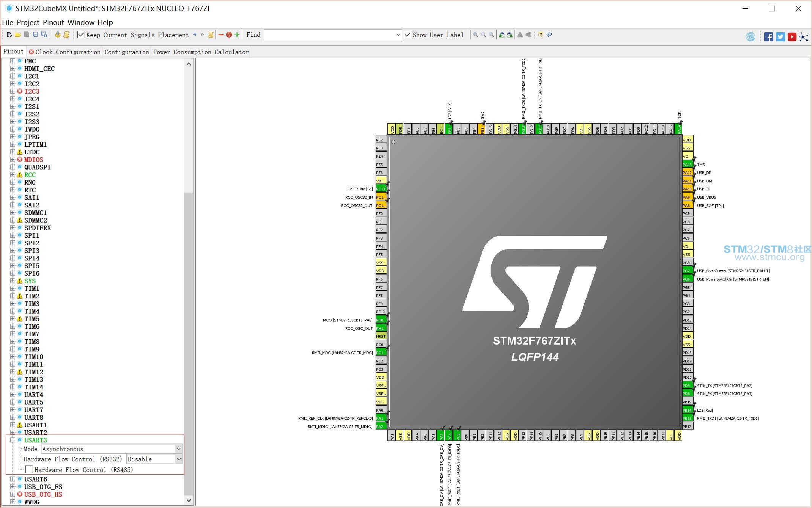The width and height of the screenshot is (812, 508).
Task: Click the PA13 pin labeled TMS
Action: 688,165
